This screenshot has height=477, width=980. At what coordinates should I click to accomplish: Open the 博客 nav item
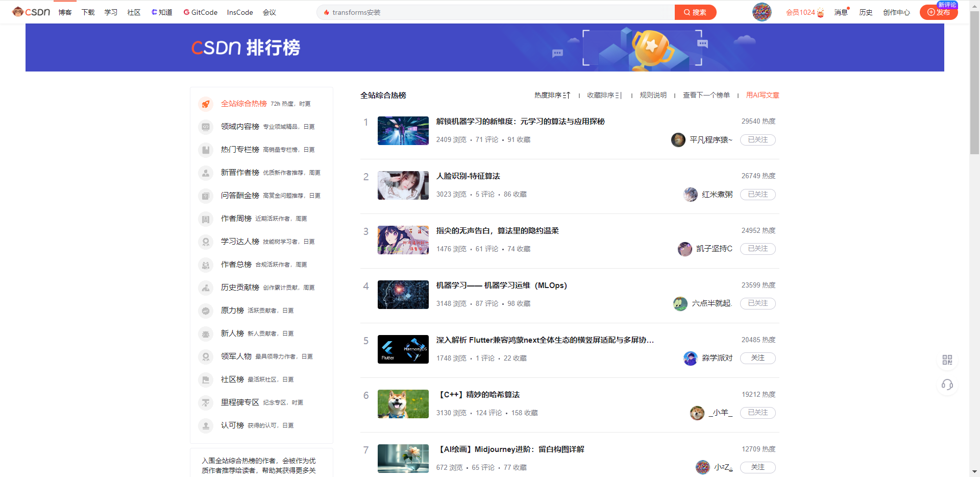point(65,12)
